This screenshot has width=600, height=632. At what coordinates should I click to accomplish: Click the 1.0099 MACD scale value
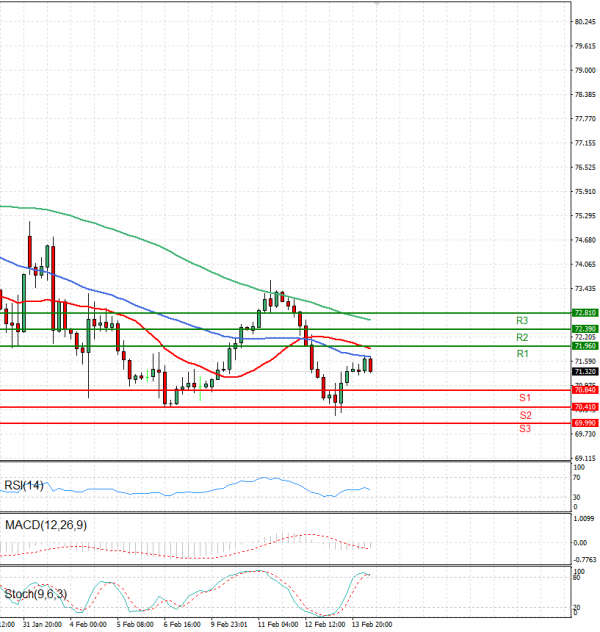pos(584,518)
